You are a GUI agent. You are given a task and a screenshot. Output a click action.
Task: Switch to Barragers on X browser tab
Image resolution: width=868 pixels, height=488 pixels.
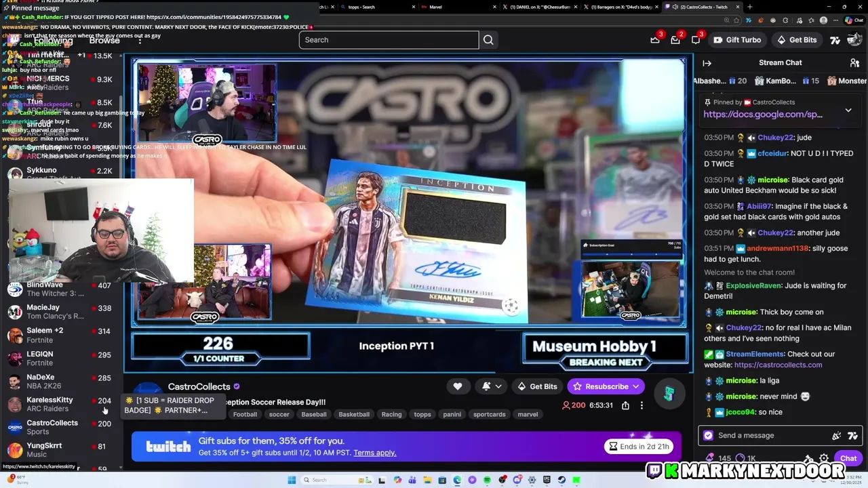(x=622, y=7)
